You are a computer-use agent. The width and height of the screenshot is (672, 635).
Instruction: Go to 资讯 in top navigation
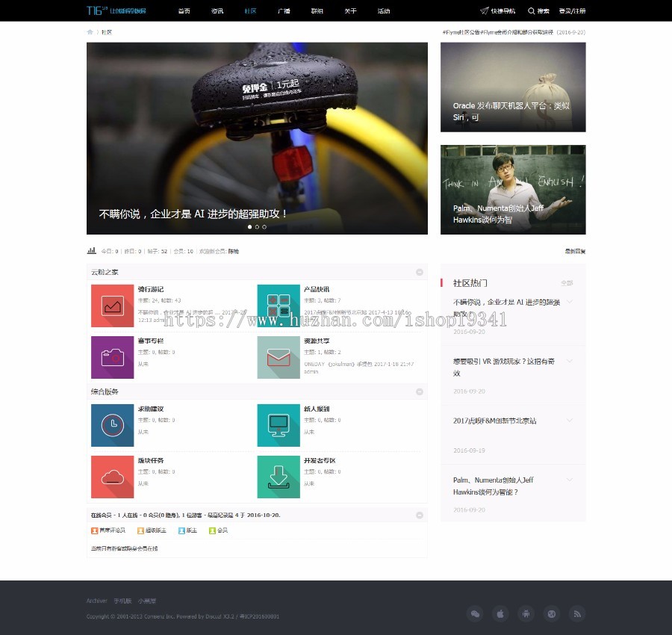(x=217, y=11)
